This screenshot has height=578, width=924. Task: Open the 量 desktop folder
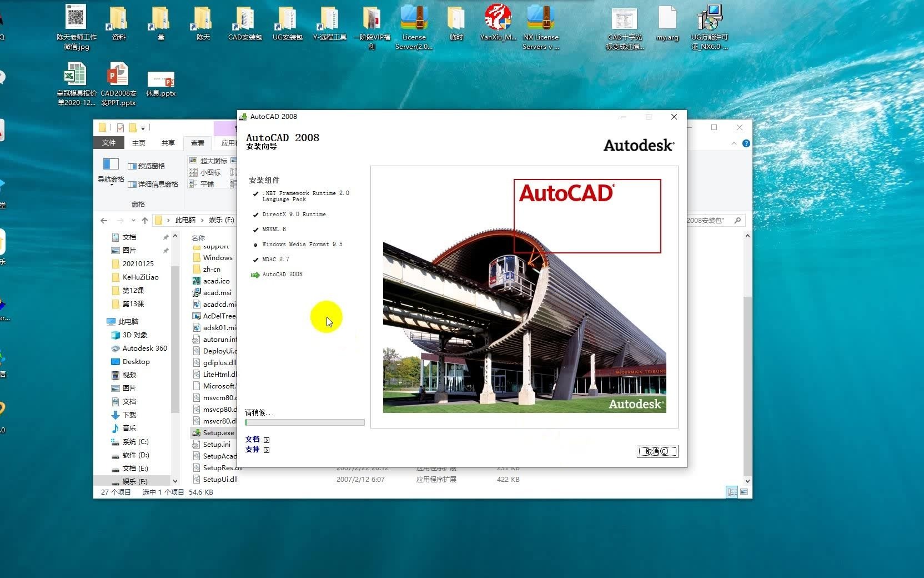tap(160, 23)
